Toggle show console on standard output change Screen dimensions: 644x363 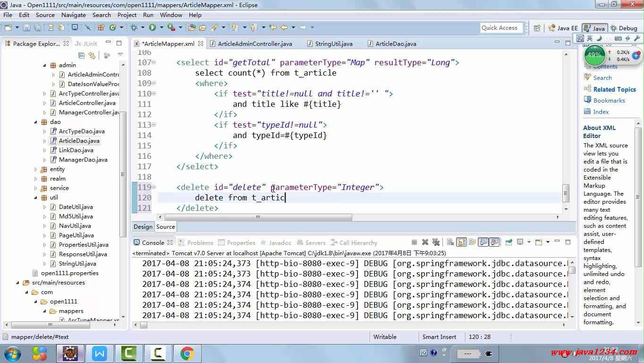483,242
